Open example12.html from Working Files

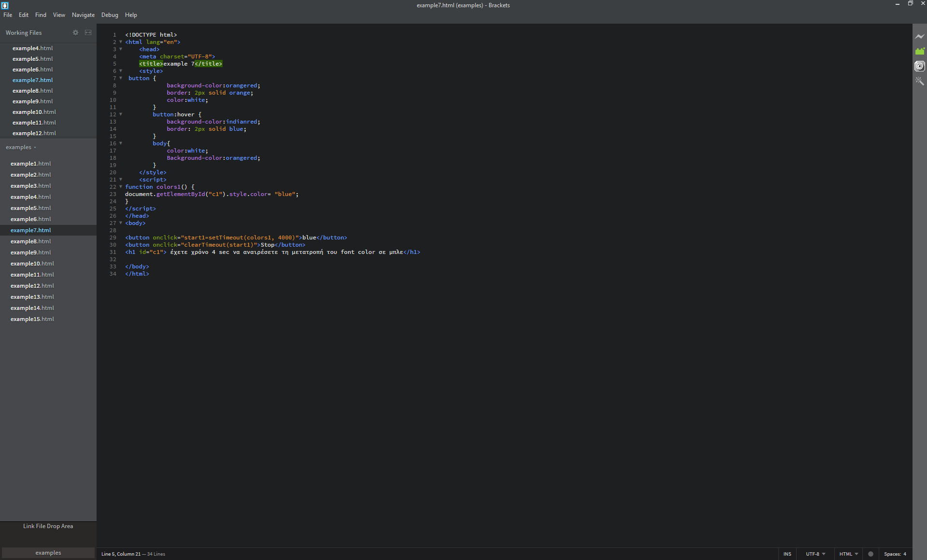pos(34,133)
